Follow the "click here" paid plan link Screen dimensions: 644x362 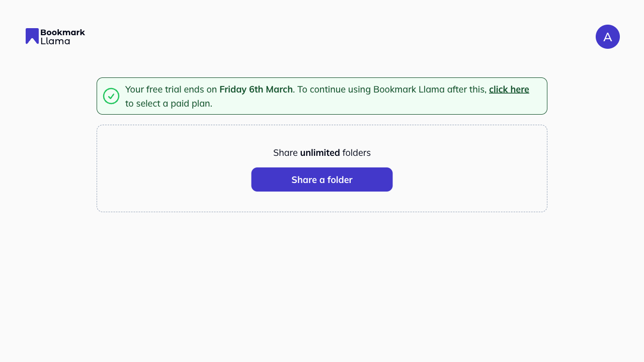(x=509, y=89)
